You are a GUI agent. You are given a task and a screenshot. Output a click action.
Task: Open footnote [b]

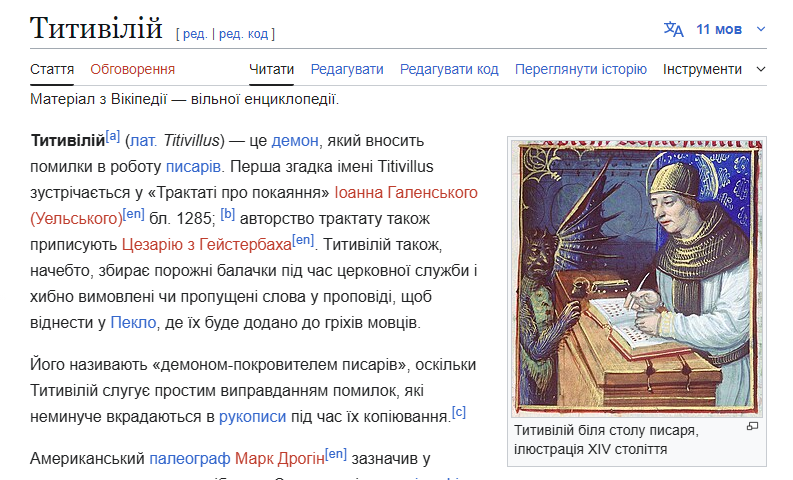pyautogui.click(x=228, y=213)
